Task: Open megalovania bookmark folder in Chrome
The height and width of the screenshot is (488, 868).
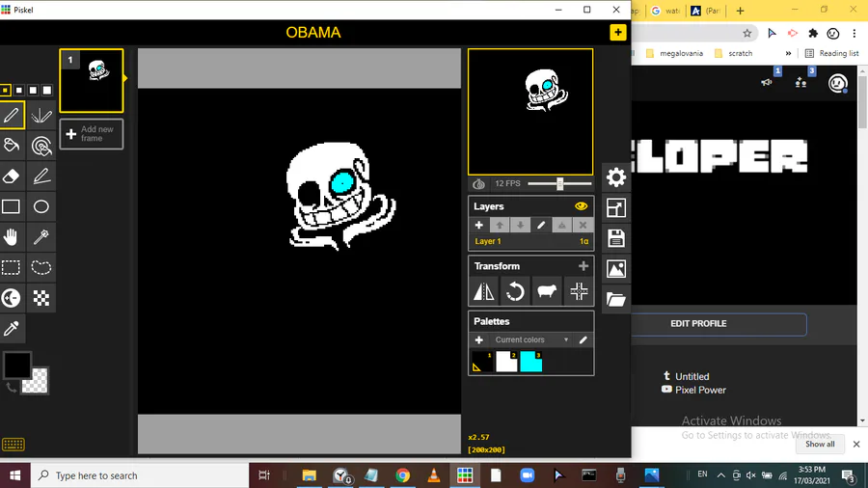Action: (x=674, y=53)
